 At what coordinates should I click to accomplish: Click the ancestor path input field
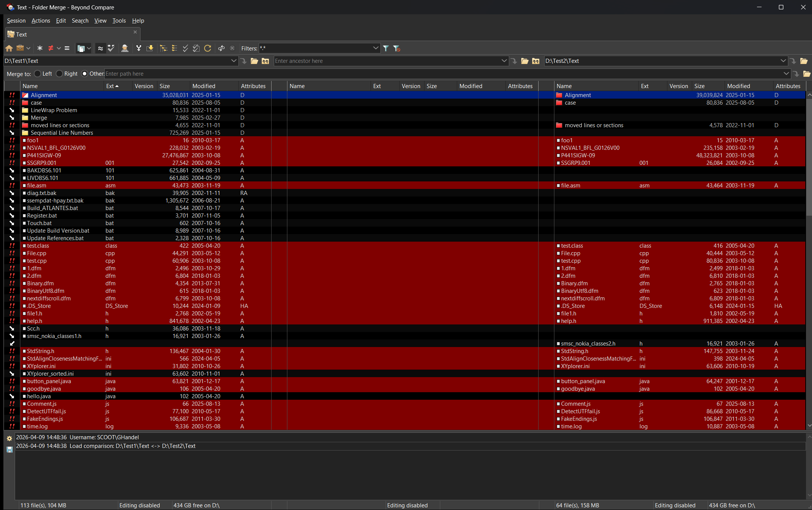[387, 61]
